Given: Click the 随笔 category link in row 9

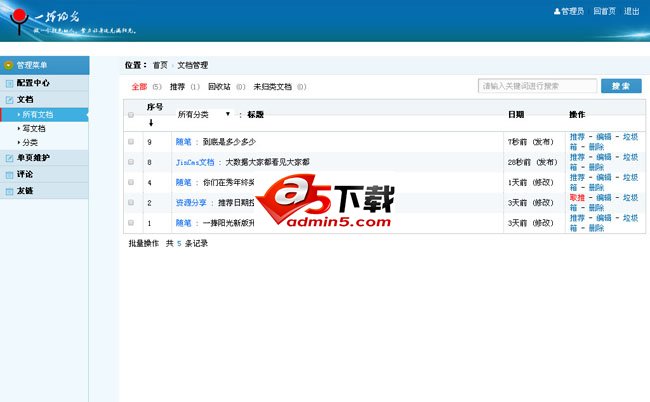Looking at the screenshot, I should coord(183,142).
